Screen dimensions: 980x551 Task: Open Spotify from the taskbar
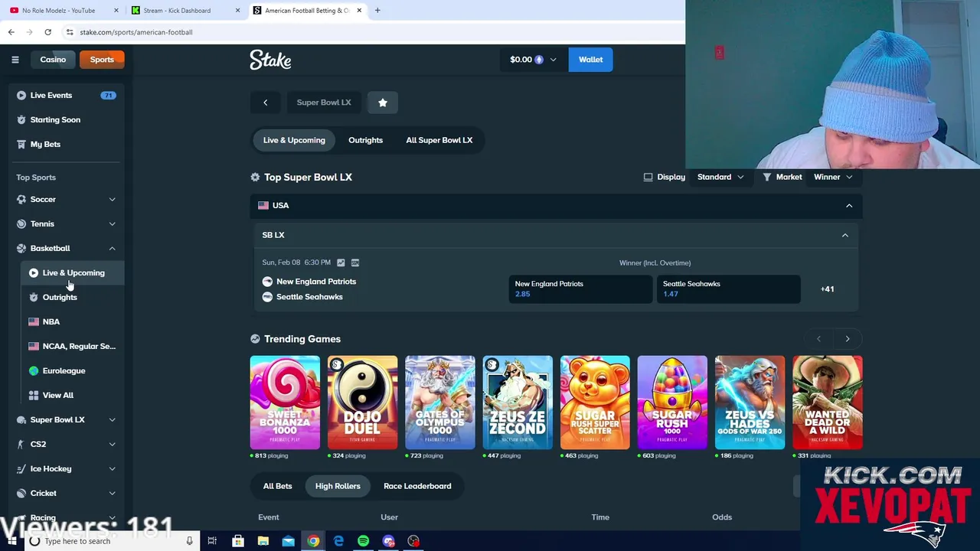(x=363, y=541)
